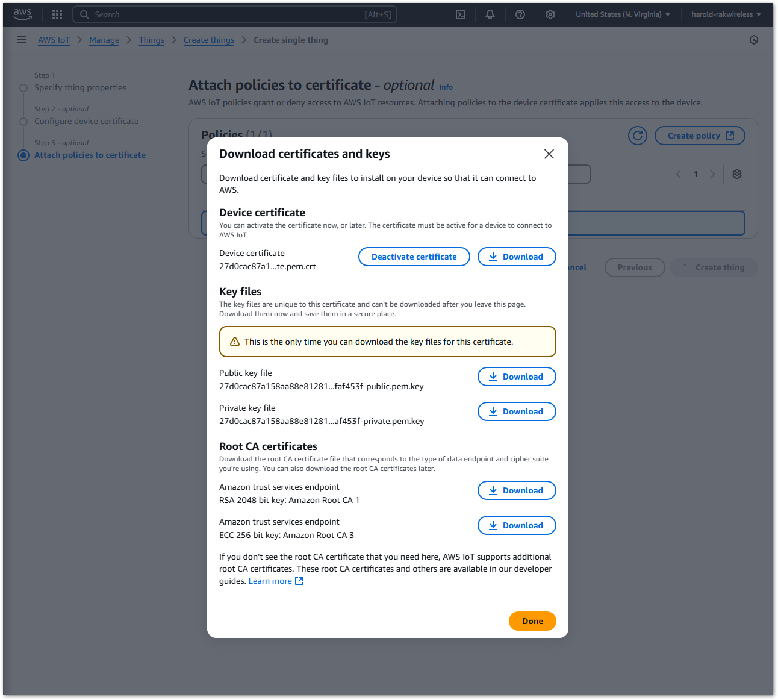Image resolution: width=778 pixels, height=700 pixels.
Task: Navigate to the Things breadcrumb
Action: (151, 40)
